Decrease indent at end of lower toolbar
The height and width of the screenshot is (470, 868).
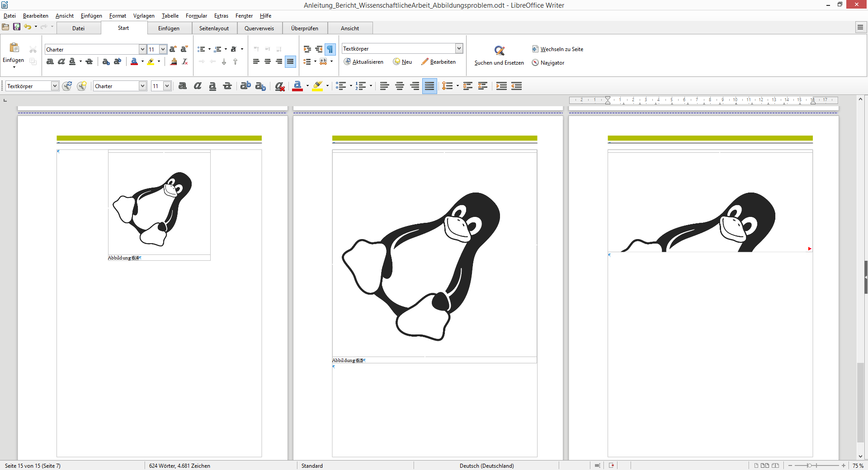point(517,86)
